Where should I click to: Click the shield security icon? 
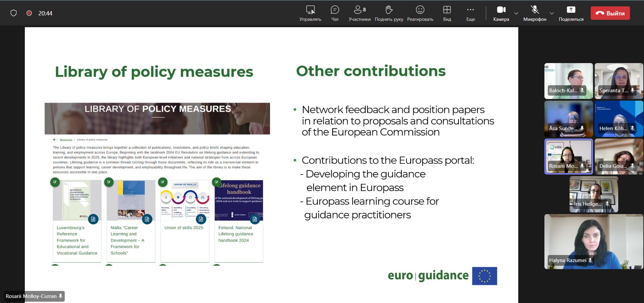[13, 13]
